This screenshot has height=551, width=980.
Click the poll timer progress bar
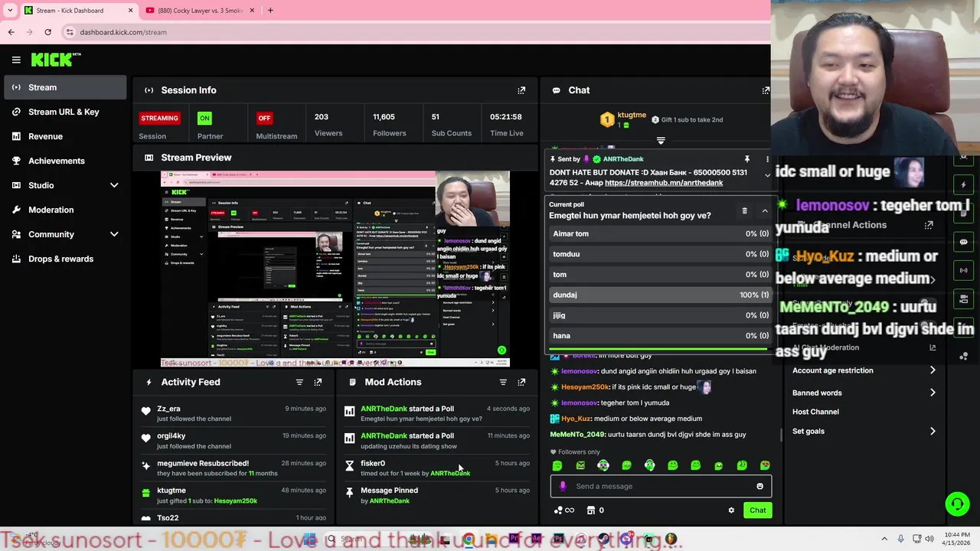coord(658,350)
